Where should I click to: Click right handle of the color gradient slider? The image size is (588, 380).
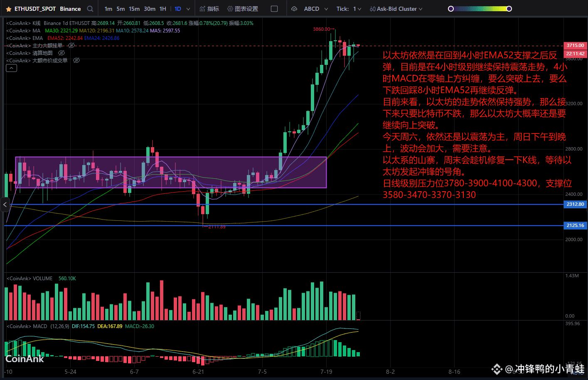tap(509, 9)
